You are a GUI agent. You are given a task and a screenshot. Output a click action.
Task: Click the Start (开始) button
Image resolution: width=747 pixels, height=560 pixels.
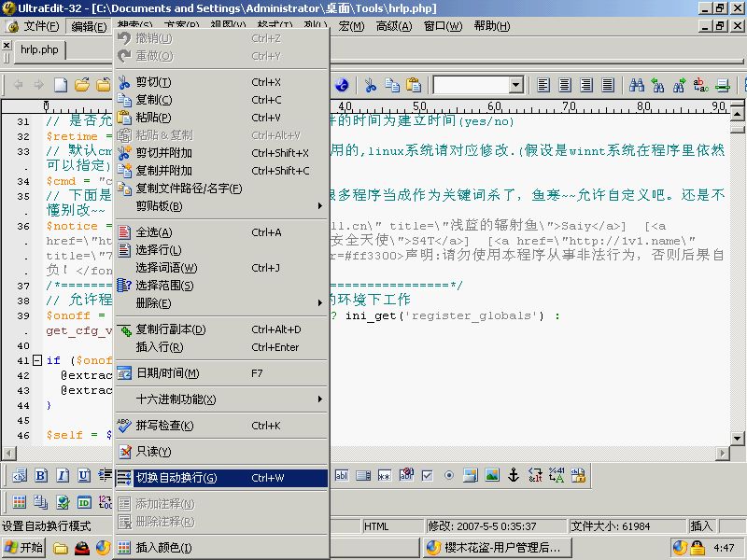pos(24,548)
